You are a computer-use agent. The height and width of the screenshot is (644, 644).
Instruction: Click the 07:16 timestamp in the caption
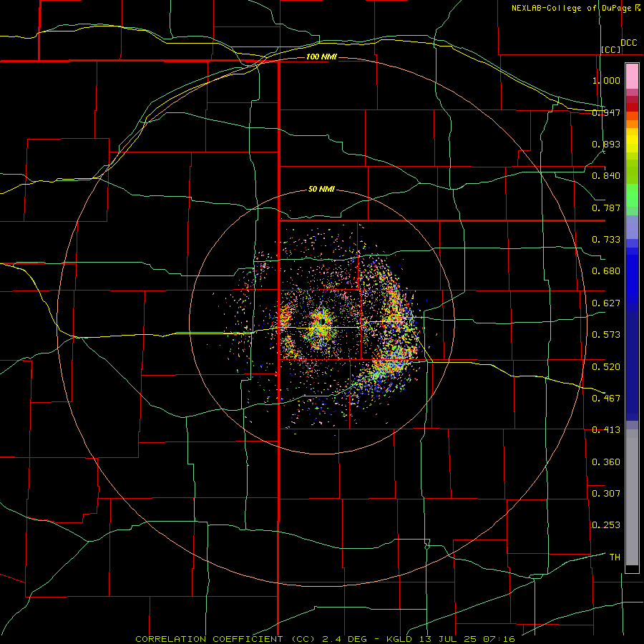click(499, 639)
